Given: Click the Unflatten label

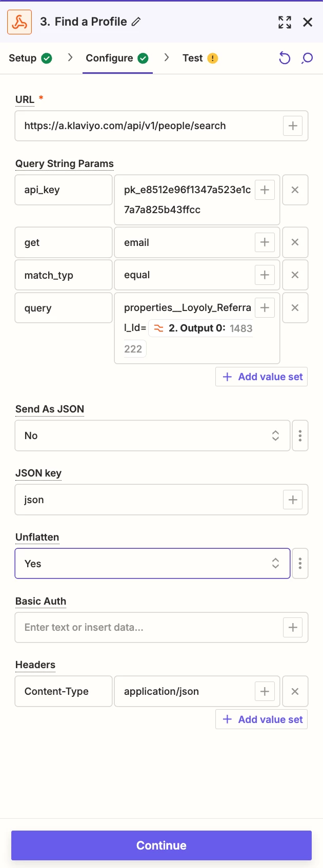Looking at the screenshot, I should tap(37, 537).
